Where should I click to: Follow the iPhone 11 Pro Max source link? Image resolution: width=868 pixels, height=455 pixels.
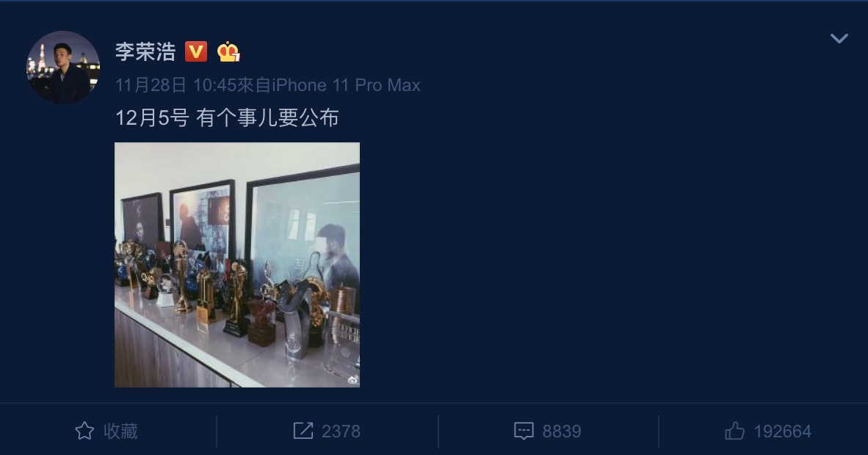(x=346, y=85)
